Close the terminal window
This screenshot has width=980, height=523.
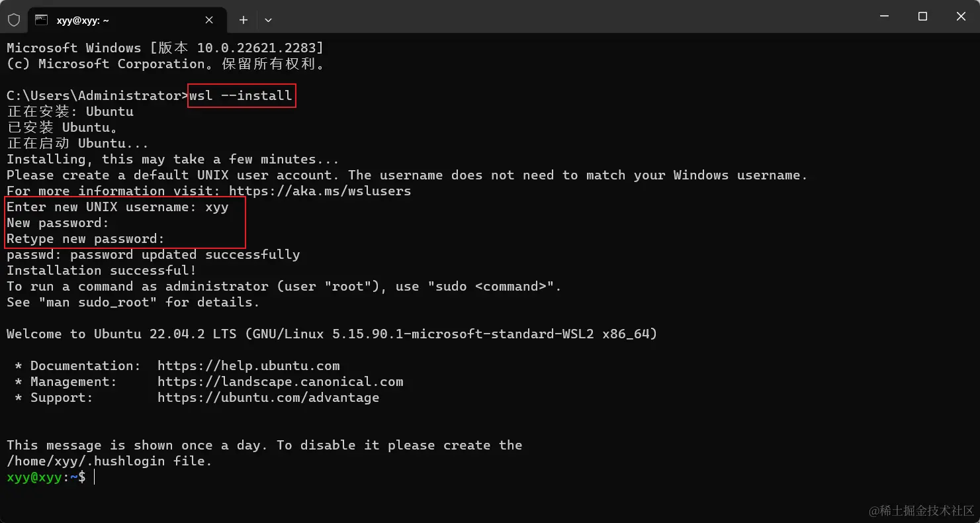point(961,17)
